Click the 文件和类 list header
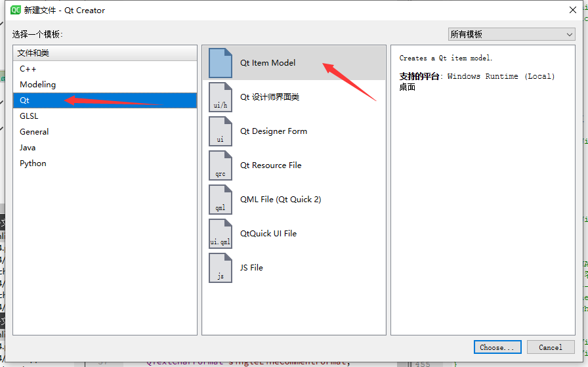Image resolution: width=588 pixels, height=367 pixels. [105, 53]
